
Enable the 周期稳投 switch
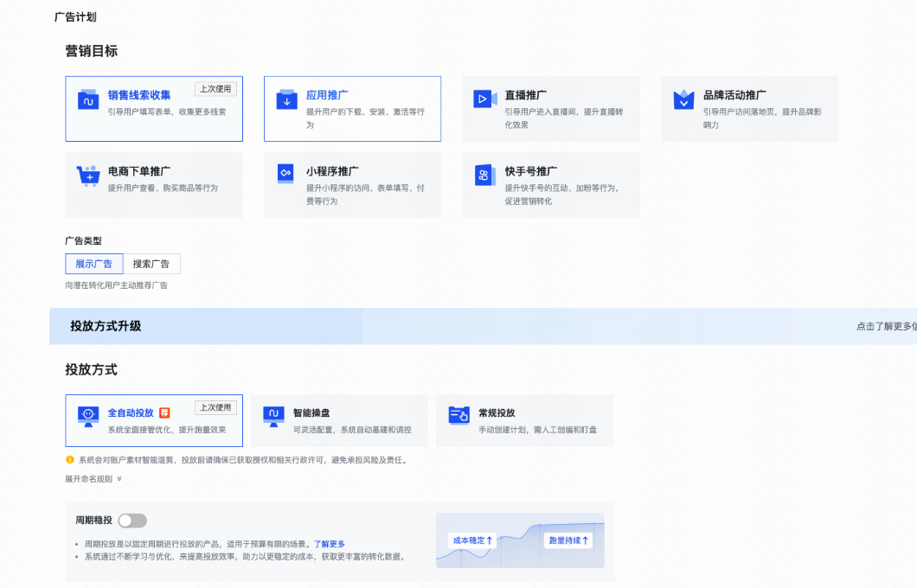point(131,520)
